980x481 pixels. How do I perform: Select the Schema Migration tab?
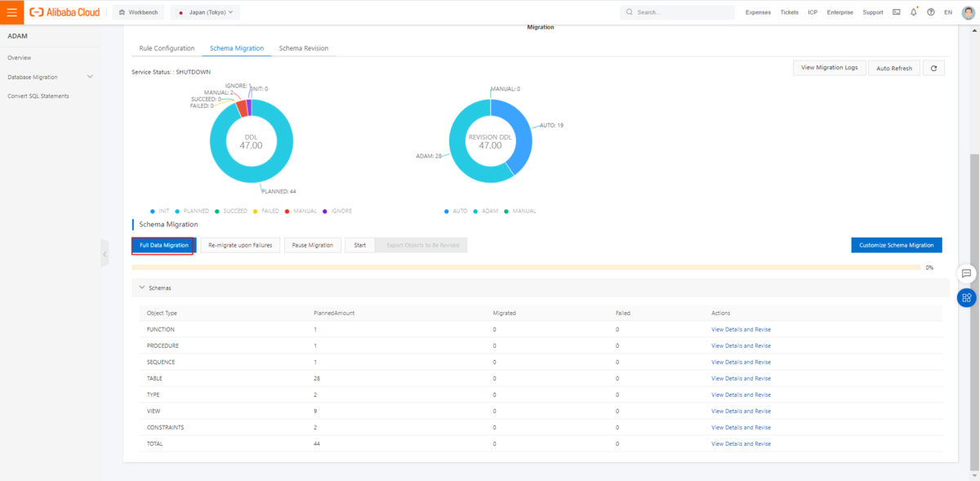pos(237,48)
